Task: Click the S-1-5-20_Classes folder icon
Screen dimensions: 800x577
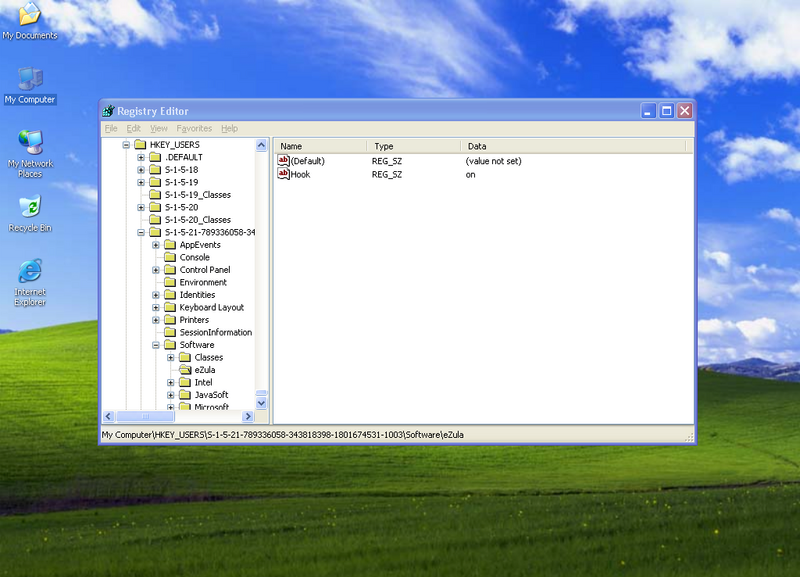Action: pos(155,220)
